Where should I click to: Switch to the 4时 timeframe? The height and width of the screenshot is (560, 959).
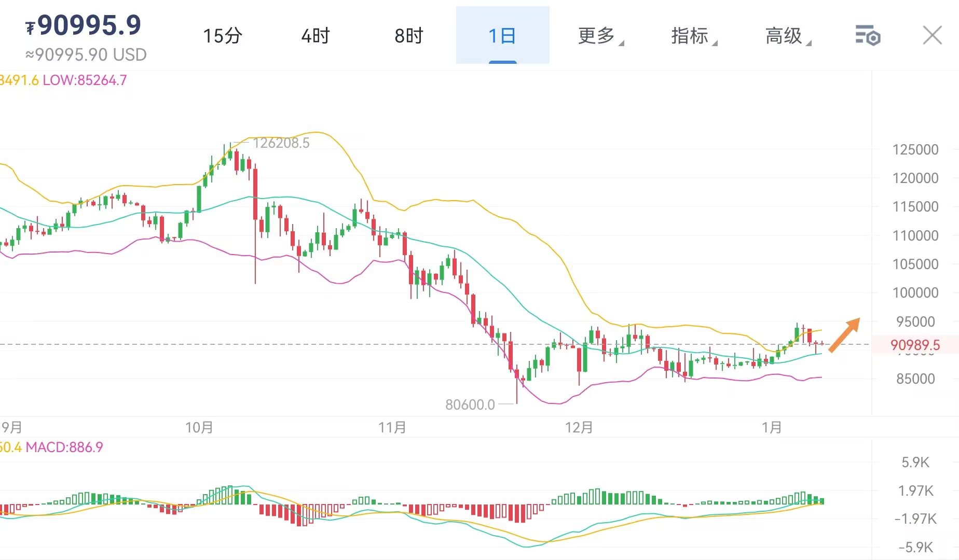click(315, 36)
